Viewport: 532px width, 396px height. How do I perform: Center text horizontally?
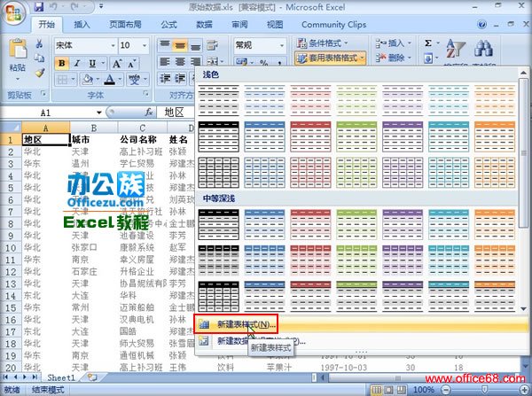coord(180,62)
